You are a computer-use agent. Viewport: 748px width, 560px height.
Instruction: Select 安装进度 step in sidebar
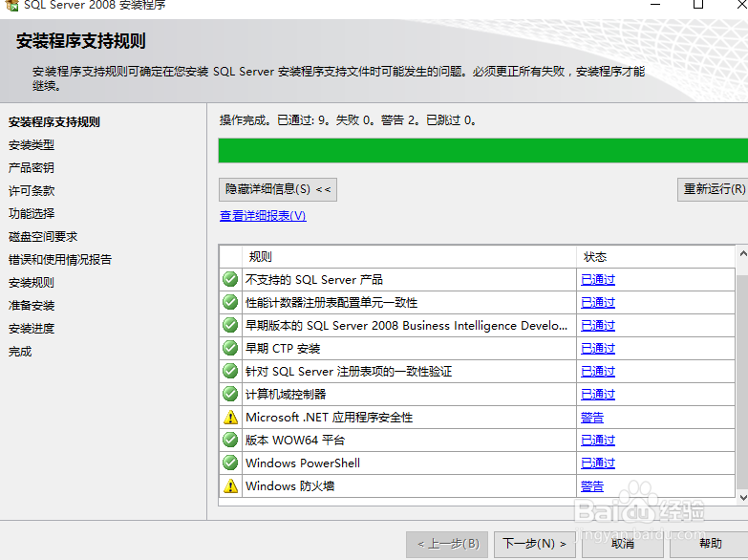[32, 329]
